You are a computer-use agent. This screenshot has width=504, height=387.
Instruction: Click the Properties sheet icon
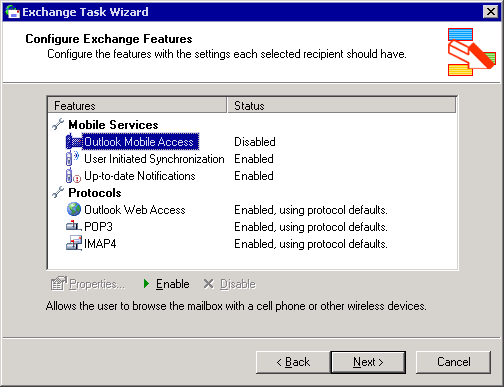tap(59, 283)
